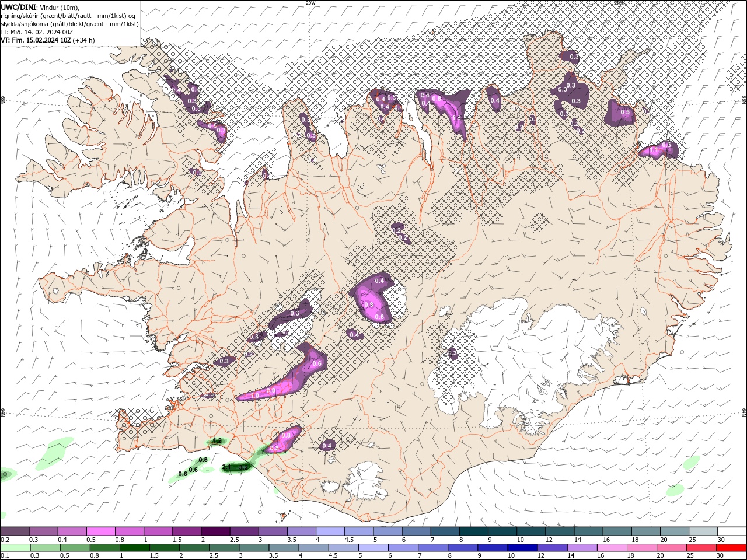This screenshot has height=560, width=747.
Task: Select the dark purple snow swatch starting at 2
Action: coord(215,531)
